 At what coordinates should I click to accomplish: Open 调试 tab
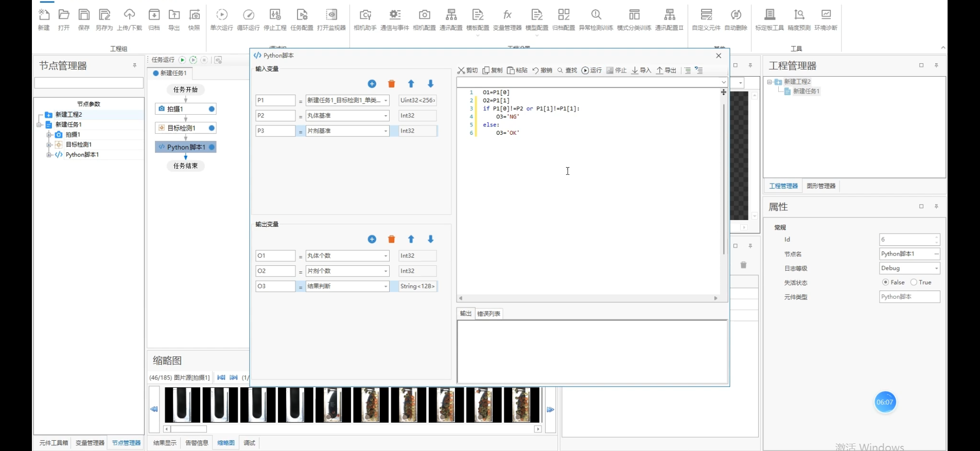[x=249, y=443]
